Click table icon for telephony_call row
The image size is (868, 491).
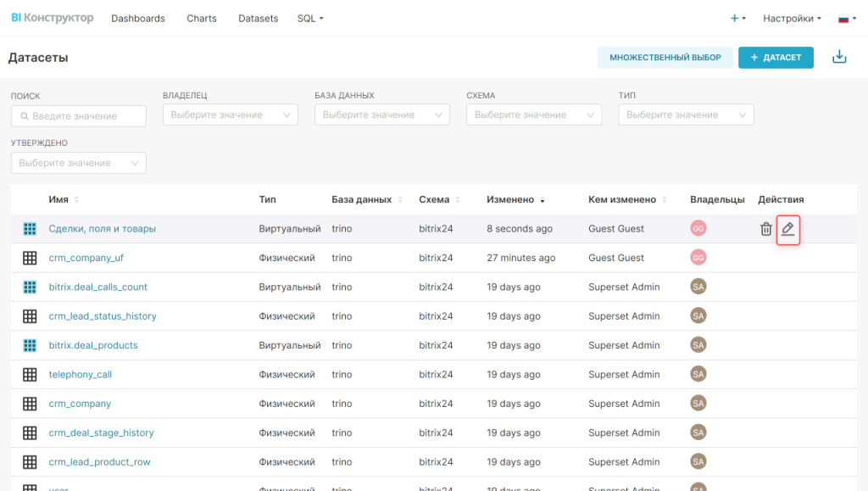(30, 375)
